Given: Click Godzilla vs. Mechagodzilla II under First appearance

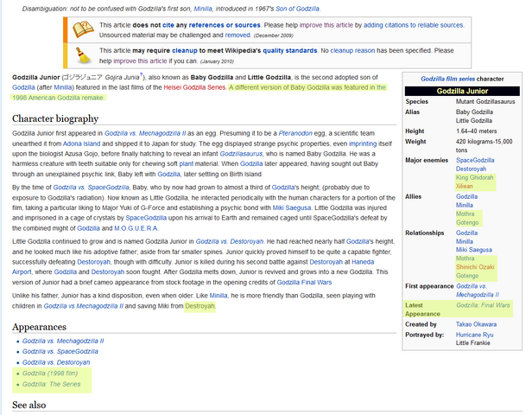Looking at the screenshot, I should pos(478,290).
